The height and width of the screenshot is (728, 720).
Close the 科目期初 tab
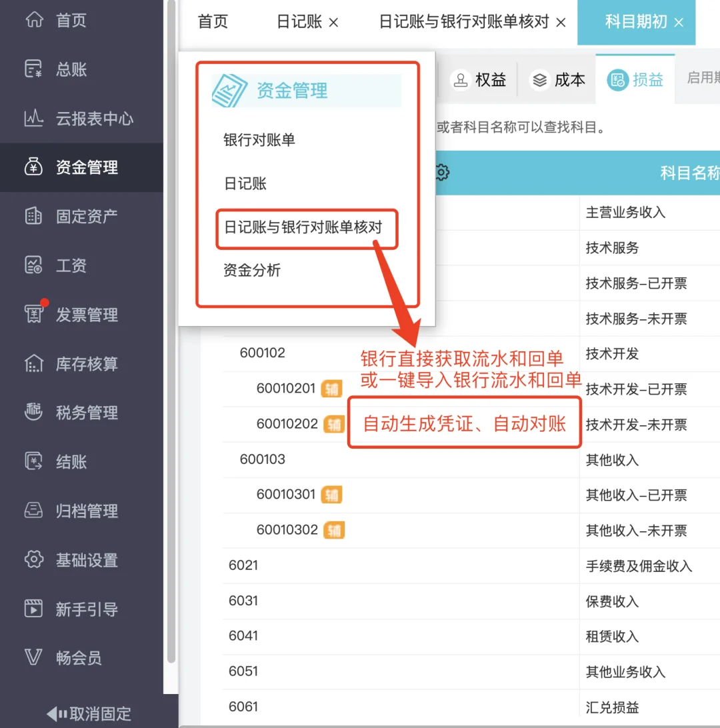coord(679,22)
